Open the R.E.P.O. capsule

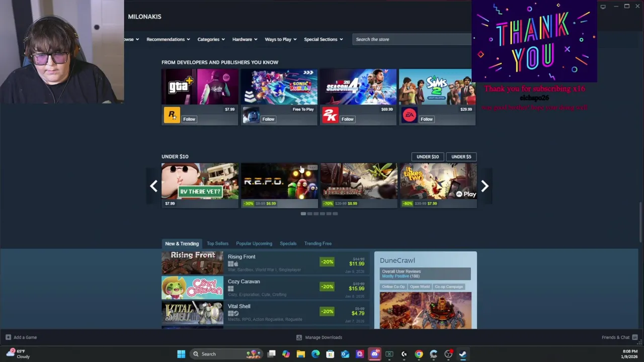279,185
